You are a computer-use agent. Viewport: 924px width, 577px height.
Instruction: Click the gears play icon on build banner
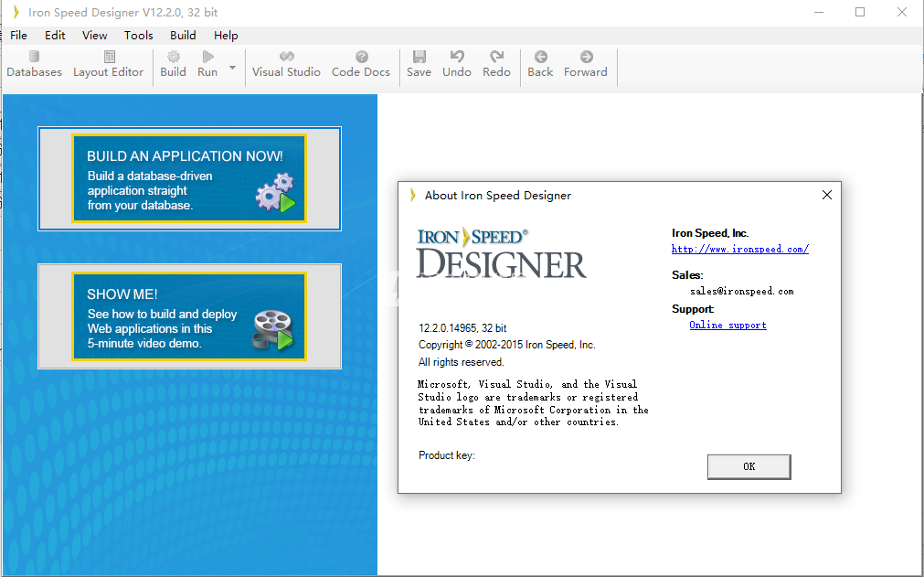pyautogui.click(x=275, y=193)
